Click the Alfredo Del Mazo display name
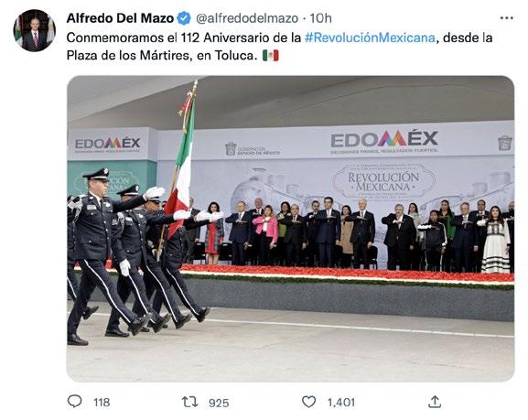The width and height of the screenshot is (528, 420). click(120, 18)
